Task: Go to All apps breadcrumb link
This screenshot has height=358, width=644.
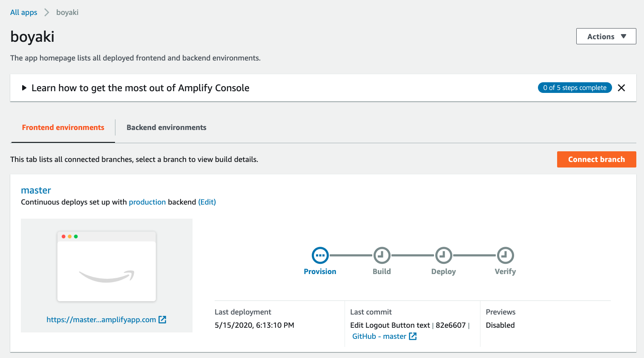Action: pyautogui.click(x=24, y=12)
